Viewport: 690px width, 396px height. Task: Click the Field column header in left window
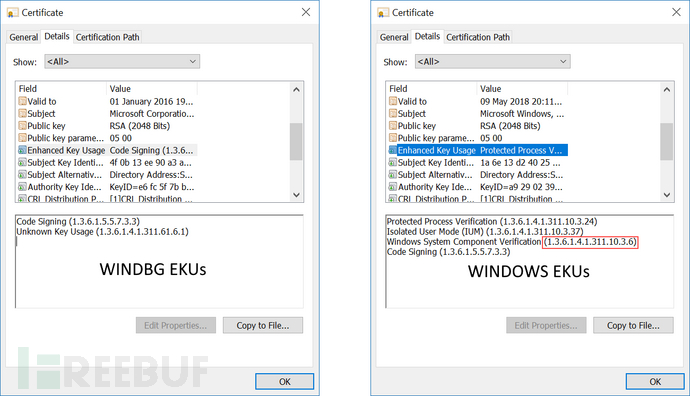coord(61,89)
